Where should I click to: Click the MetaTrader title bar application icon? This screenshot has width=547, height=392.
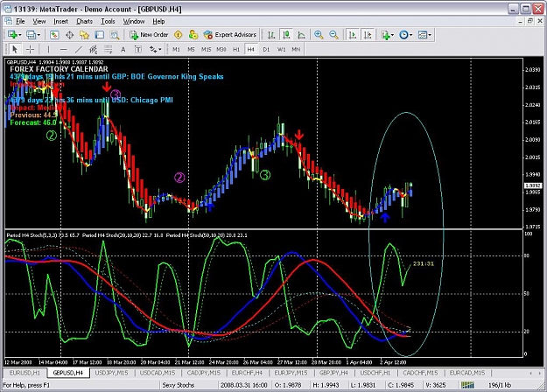click(7, 9)
